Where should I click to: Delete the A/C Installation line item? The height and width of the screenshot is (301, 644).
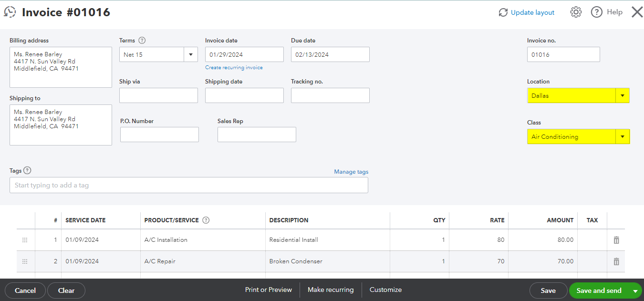tap(616, 240)
